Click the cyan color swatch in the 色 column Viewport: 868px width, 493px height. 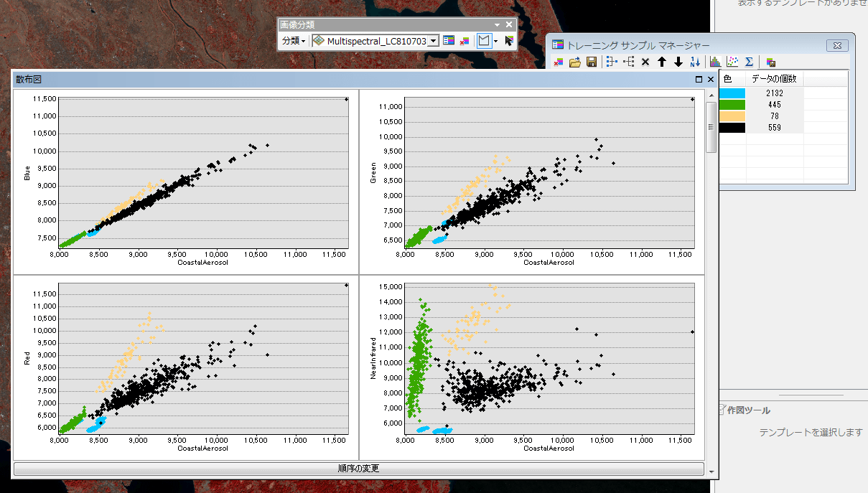coord(732,93)
